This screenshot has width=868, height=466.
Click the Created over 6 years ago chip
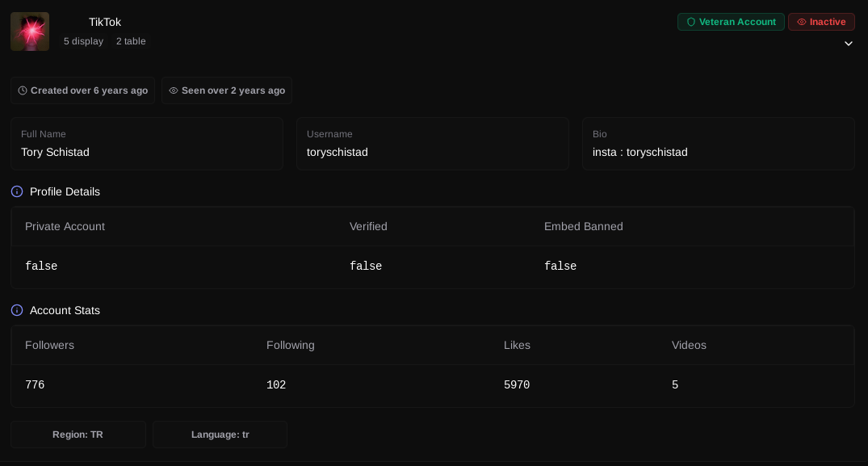pyautogui.click(x=82, y=90)
